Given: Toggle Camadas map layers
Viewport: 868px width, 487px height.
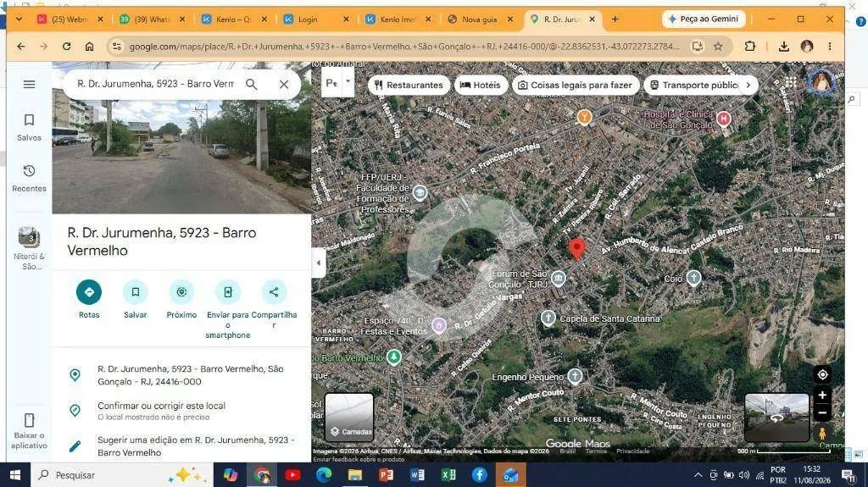Looking at the screenshot, I should point(349,418).
